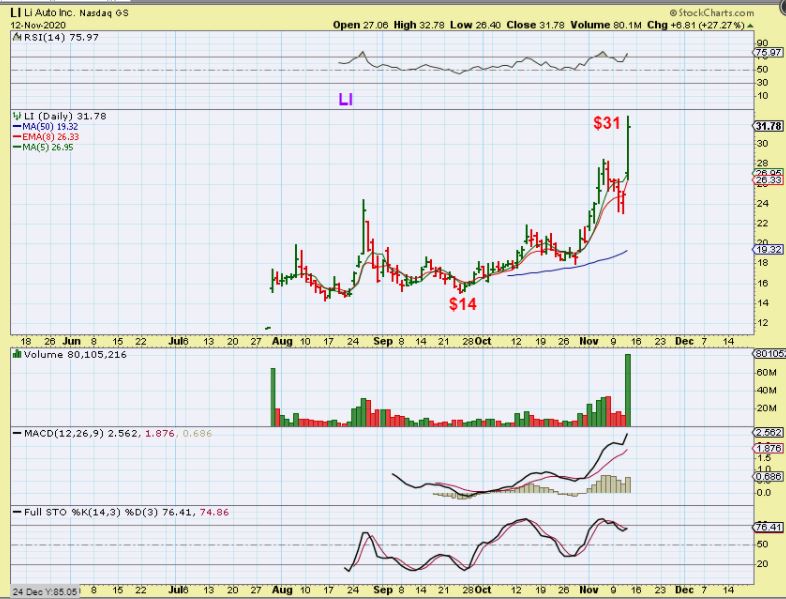Click the 'Dec' label on price chart date axis

coord(684,341)
